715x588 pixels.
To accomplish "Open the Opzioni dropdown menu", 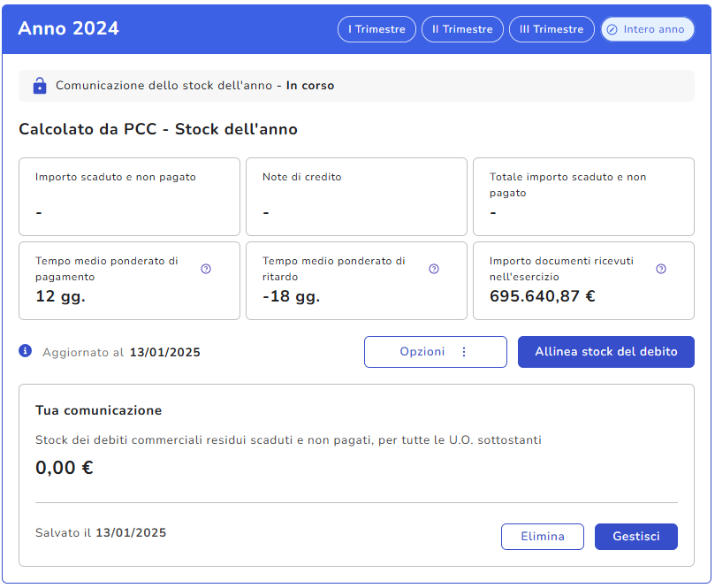I will (435, 352).
